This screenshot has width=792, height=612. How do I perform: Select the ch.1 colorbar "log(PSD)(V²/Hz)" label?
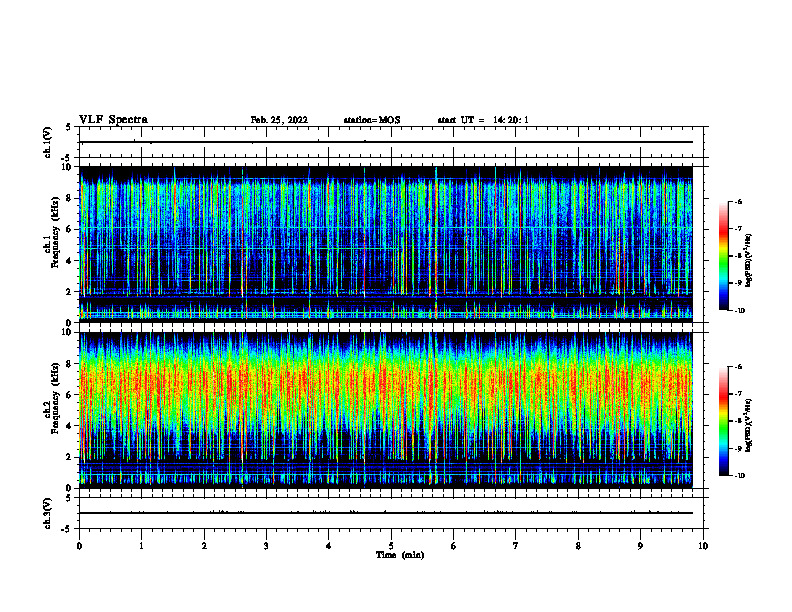749,261
